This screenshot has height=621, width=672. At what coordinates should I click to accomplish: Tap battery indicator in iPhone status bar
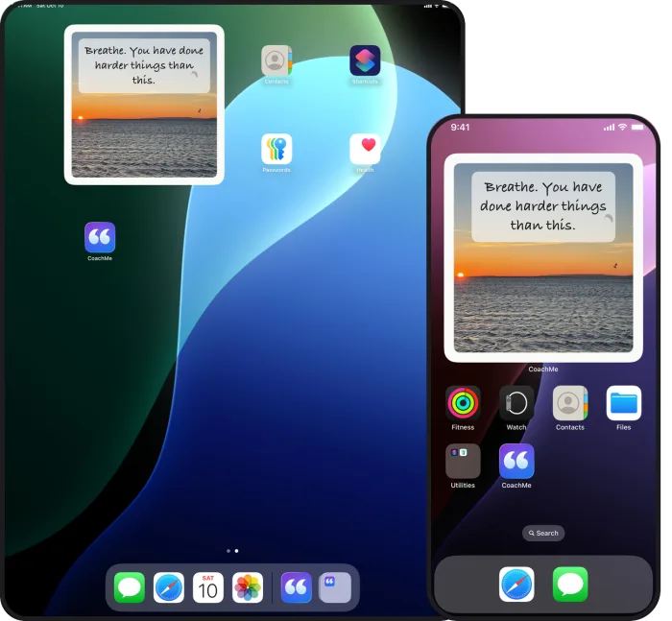point(637,128)
